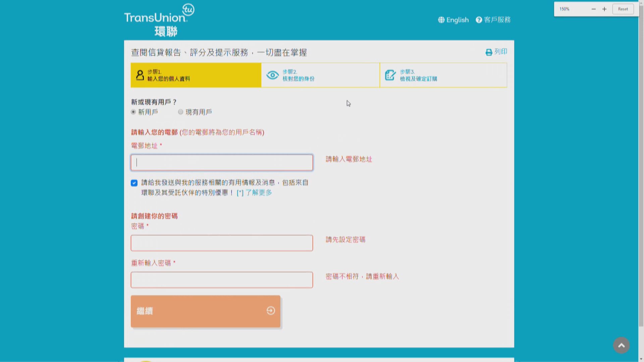
Task: Uncheck the marketing消息 consent checkbox
Action: coord(134,183)
